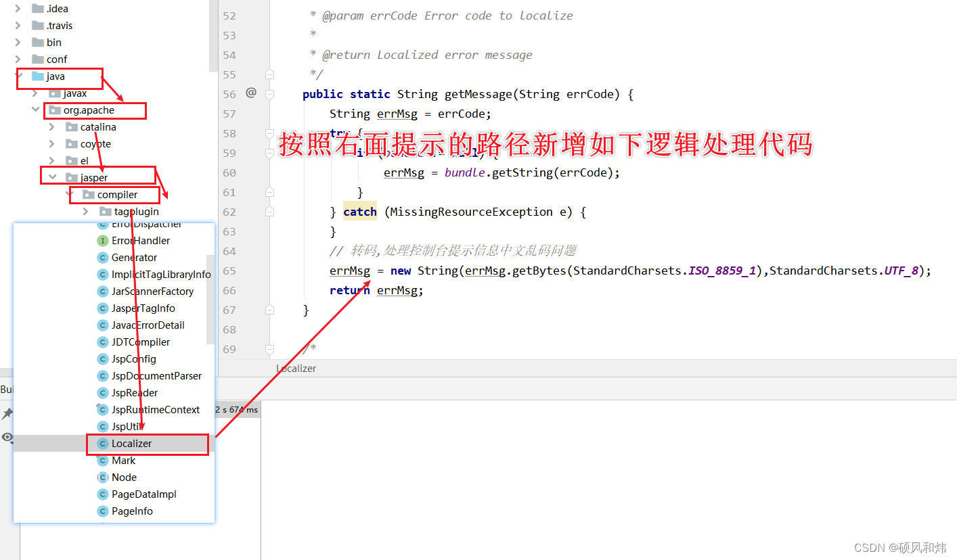Click the java source folder icon
Image resolution: width=957 pixels, height=560 pixels.
pos(38,76)
